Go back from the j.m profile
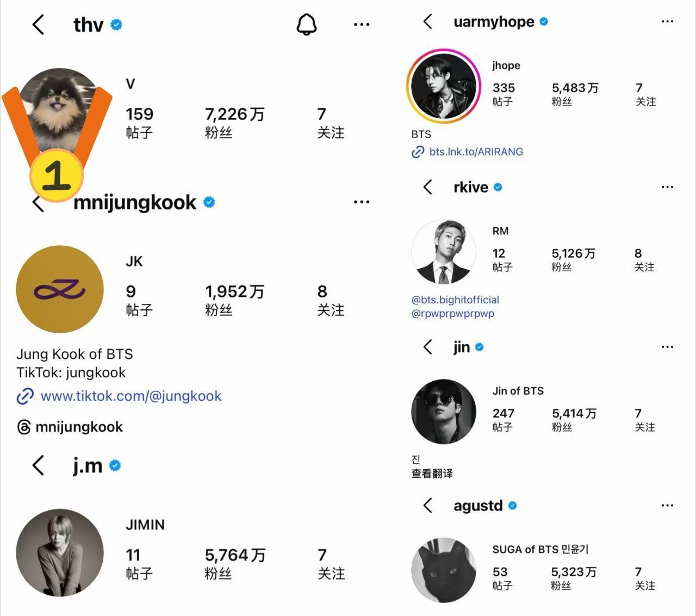This screenshot has height=616, width=696. coord(38,465)
